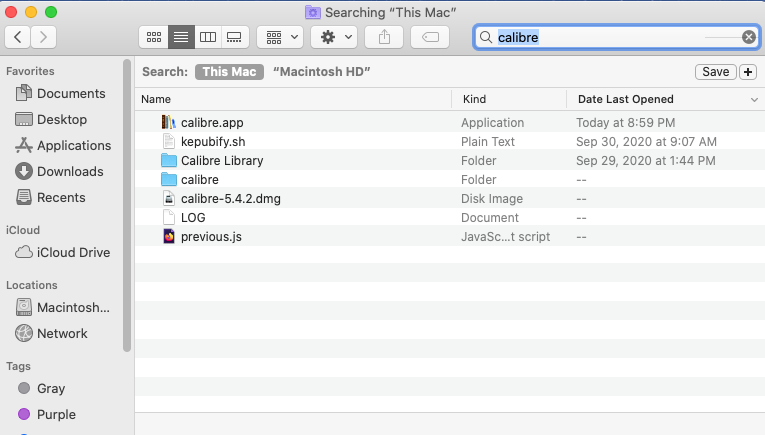Viewport: 765px width, 435px height.
Task: Open Applications in the sidebar
Action: [x=73, y=145]
